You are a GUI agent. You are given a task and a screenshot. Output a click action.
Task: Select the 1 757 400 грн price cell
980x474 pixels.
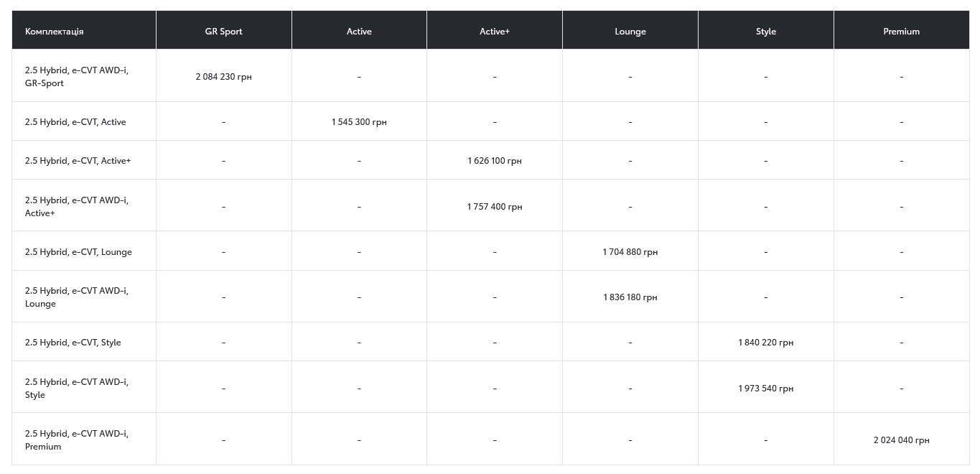tap(495, 207)
